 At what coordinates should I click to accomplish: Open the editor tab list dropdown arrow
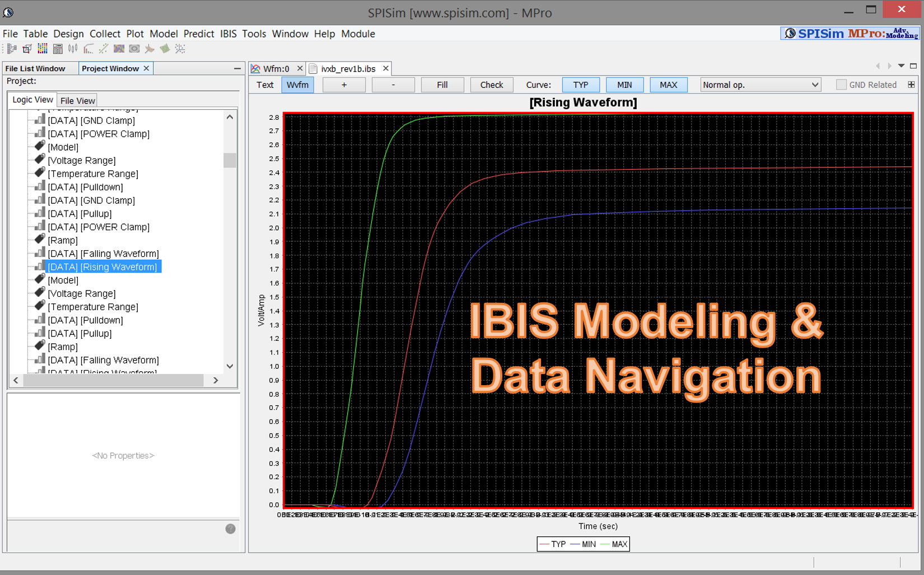click(x=901, y=66)
